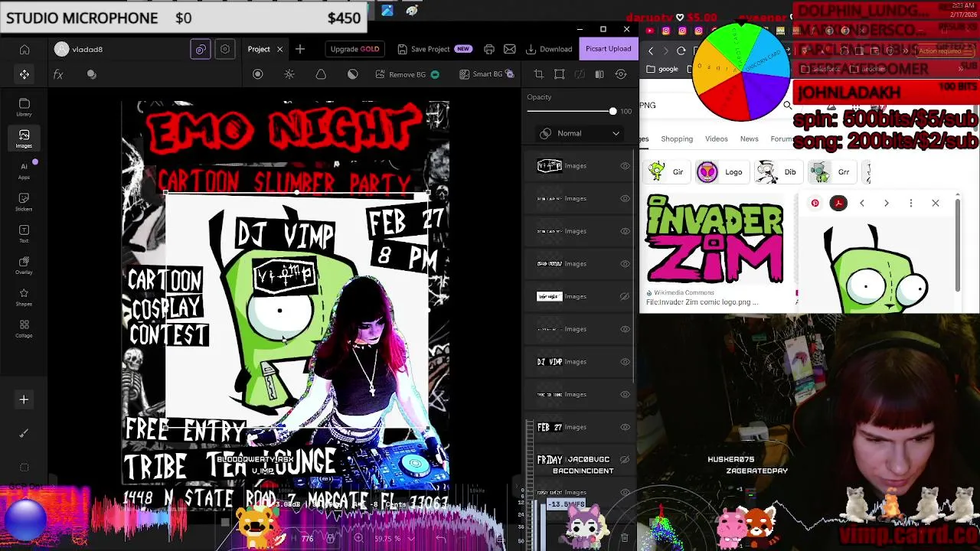This screenshot has width=980, height=551.
Task: Click the Download button
Action: point(550,49)
